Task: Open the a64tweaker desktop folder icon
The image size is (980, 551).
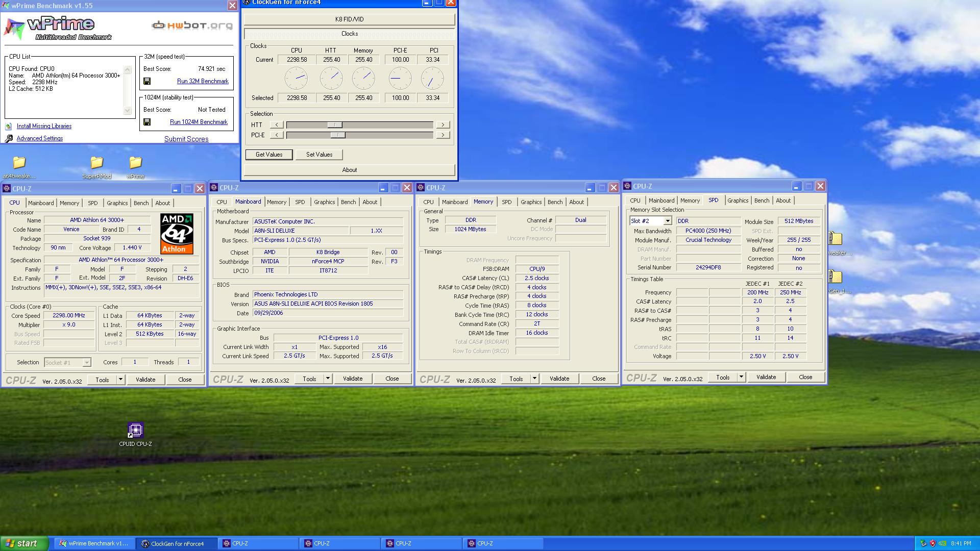Action: pyautogui.click(x=19, y=163)
